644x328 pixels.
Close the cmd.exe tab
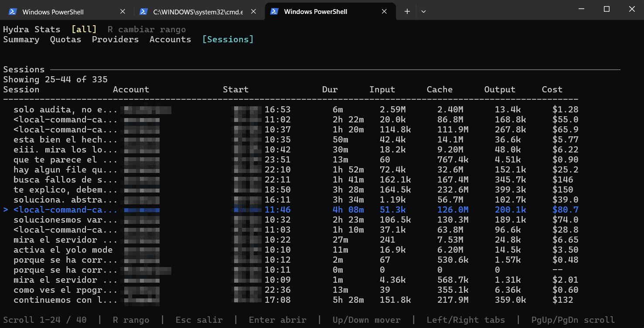click(x=253, y=12)
